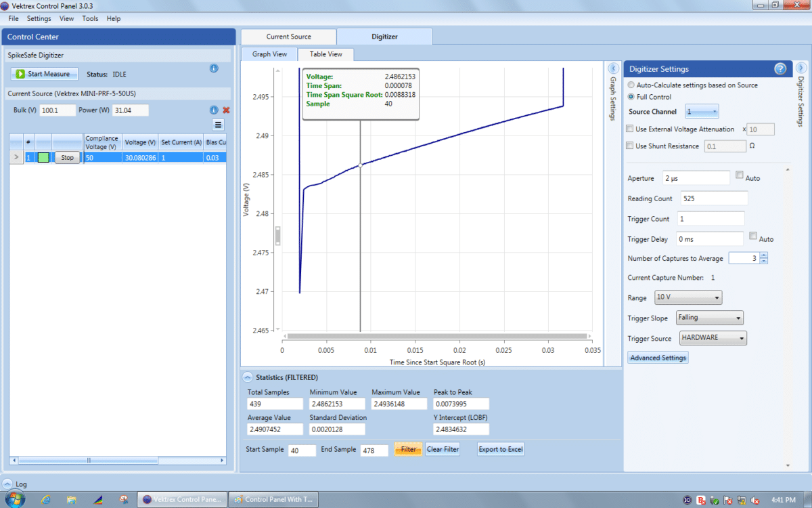Screen dimensions: 812x508
Task: Select the Table View tab
Action: pos(326,54)
